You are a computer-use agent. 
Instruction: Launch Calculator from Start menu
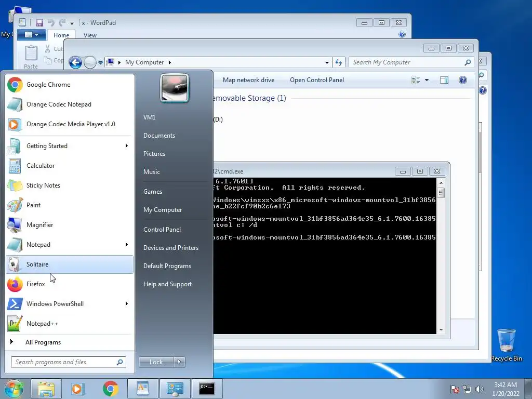(70, 166)
